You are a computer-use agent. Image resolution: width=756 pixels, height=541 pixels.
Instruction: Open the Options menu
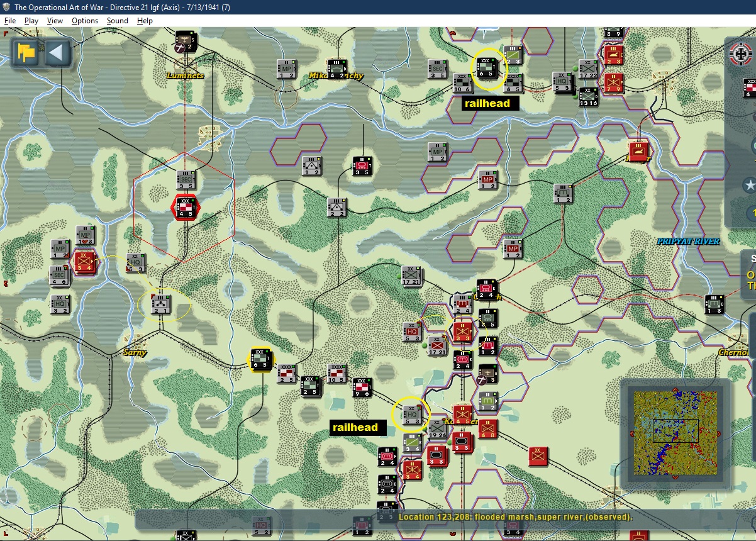(85, 21)
